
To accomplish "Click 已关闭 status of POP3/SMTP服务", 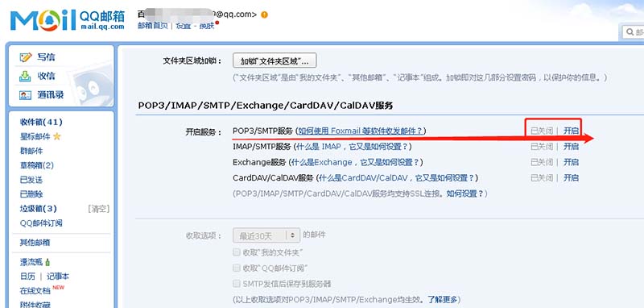I will (x=542, y=131).
